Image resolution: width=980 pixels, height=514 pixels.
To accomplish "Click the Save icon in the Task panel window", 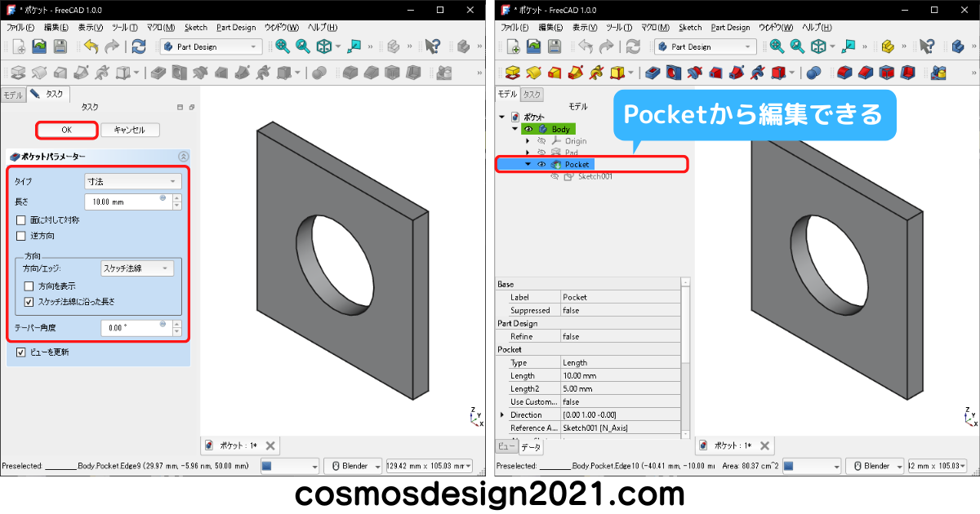I will [60, 47].
